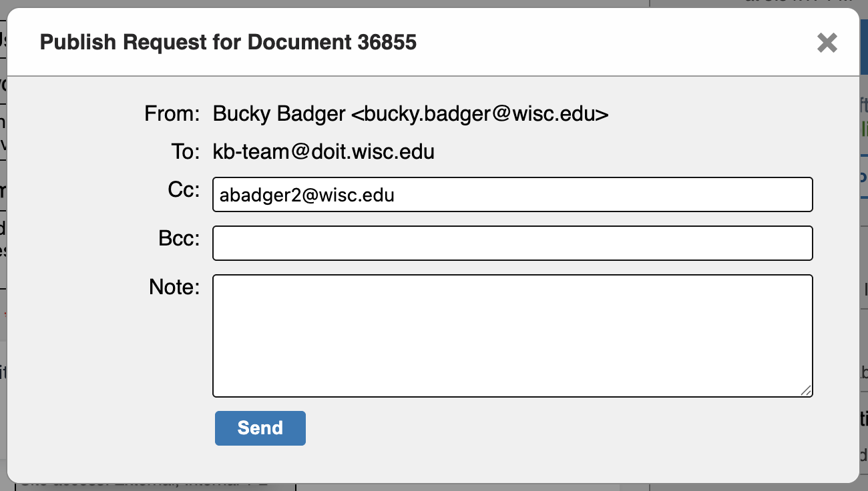Click the abadger2@wisc.edu text in Cc
Screen dimensions: 868x491
tap(307, 195)
